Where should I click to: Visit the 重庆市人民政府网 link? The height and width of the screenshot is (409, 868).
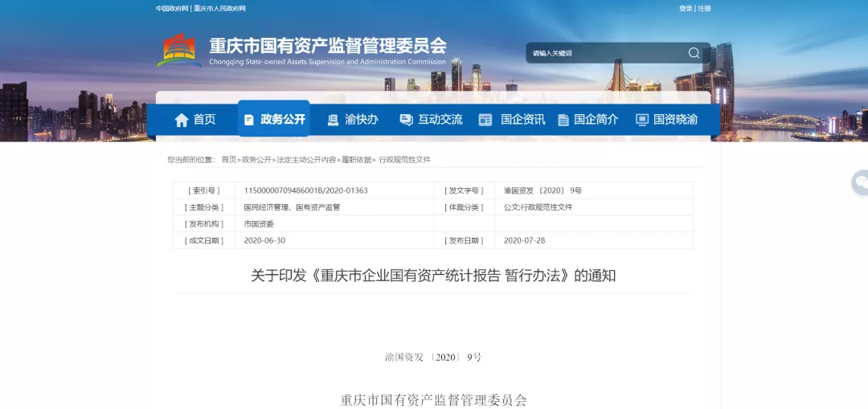pos(219,8)
